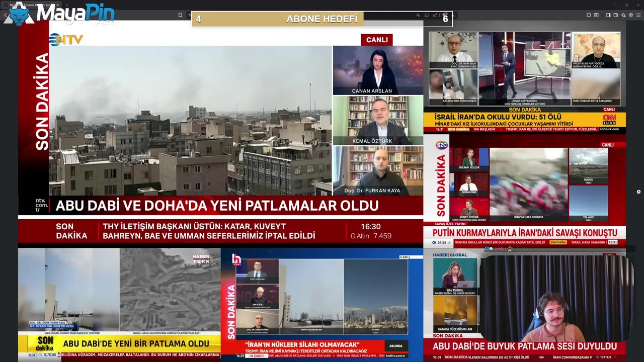Select the Eda Tuğrul presenter box
Screen dimensions: 644x362
[x=455, y=276]
